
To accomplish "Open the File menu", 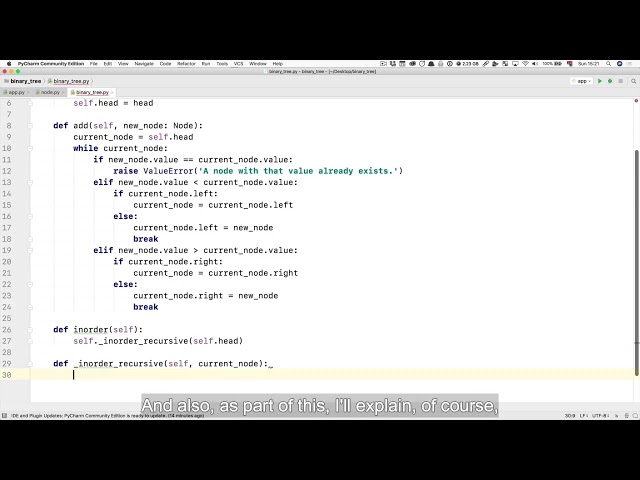I will [93, 64].
